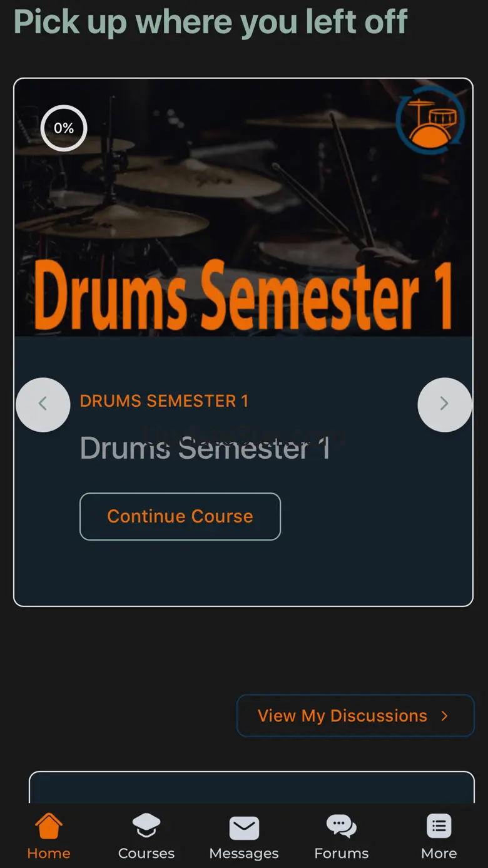The height and width of the screenshot is (868, 488).
Task: Open the Drums Semester 1 banner image
Action: click(243, 208)
